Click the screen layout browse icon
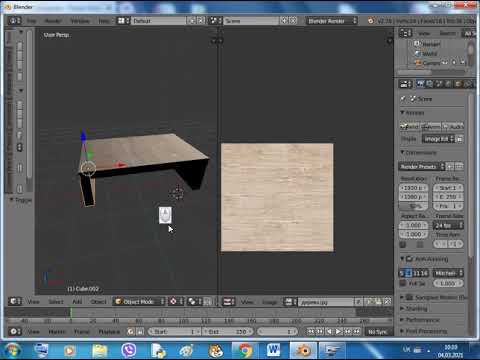Screen dimensions: 480x360 [x=123, y=21]
